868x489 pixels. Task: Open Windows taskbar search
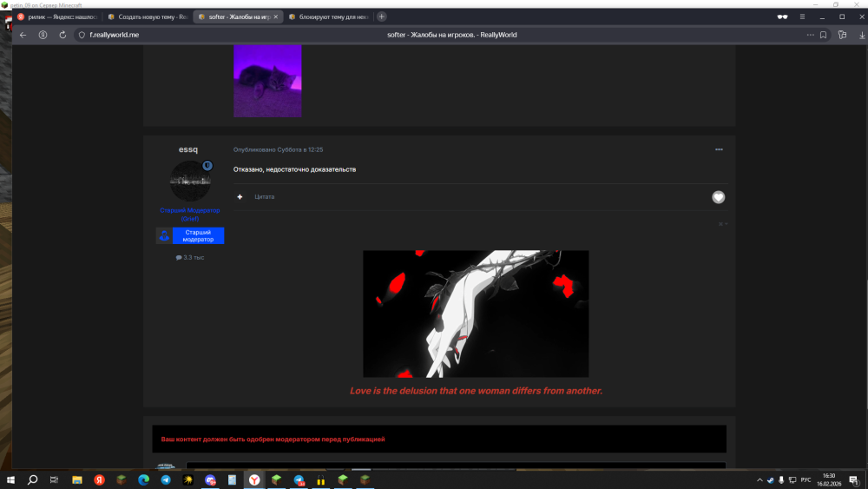32,479
